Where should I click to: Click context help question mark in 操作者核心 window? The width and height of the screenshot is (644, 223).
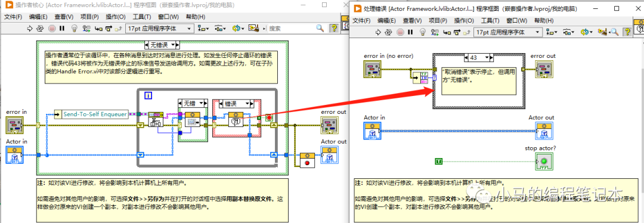click(334, 29)
